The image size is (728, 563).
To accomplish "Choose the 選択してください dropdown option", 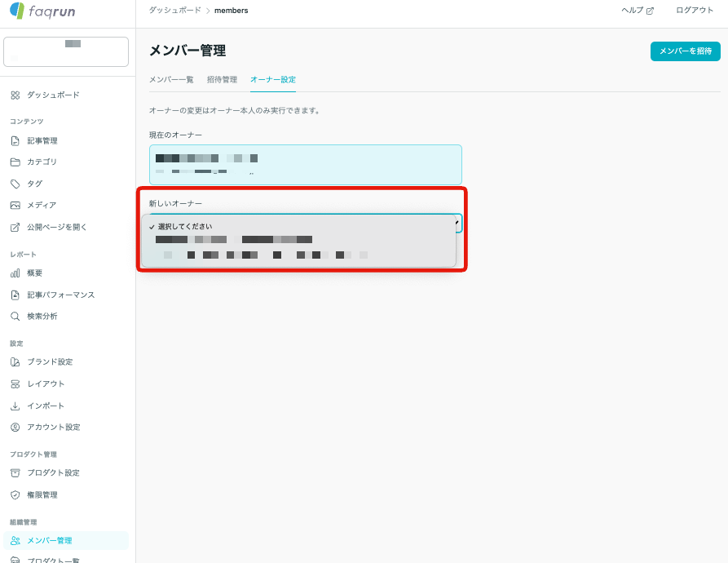I will [x=298, y=227].
